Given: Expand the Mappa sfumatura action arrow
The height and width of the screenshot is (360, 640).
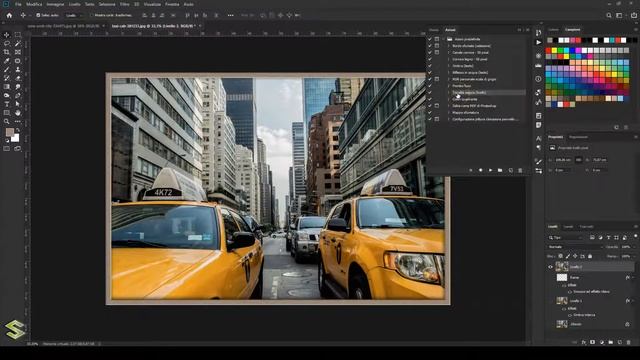Looking at the screenshot, I should point(449,112).
